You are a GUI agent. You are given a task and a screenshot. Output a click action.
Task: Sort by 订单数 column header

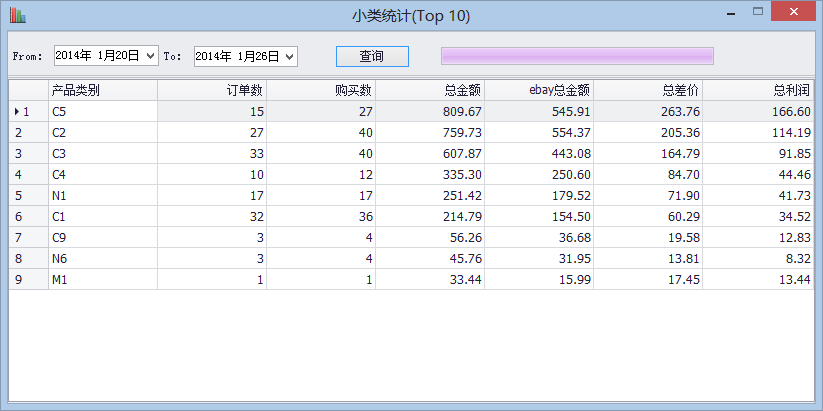(x=212, y=90)
